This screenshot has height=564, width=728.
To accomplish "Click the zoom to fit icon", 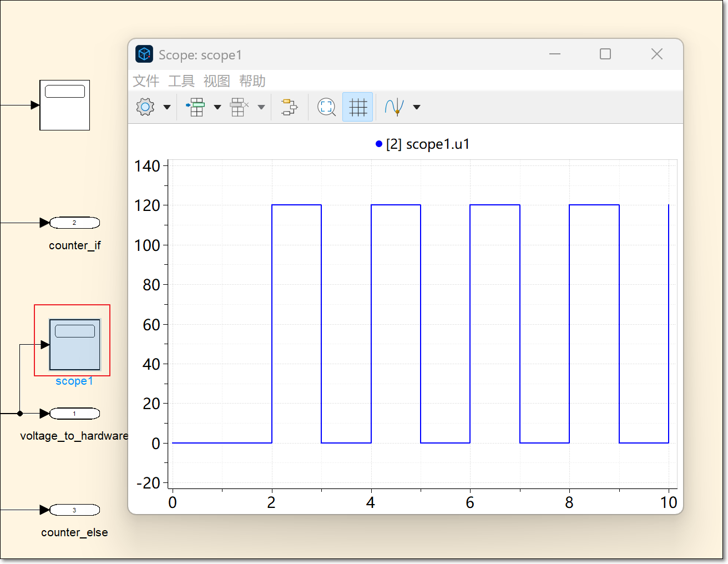I will (x=326, y=107).
